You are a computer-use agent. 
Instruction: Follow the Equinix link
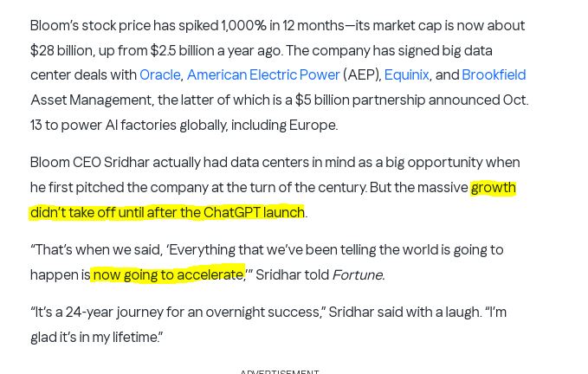coord(406,75)
